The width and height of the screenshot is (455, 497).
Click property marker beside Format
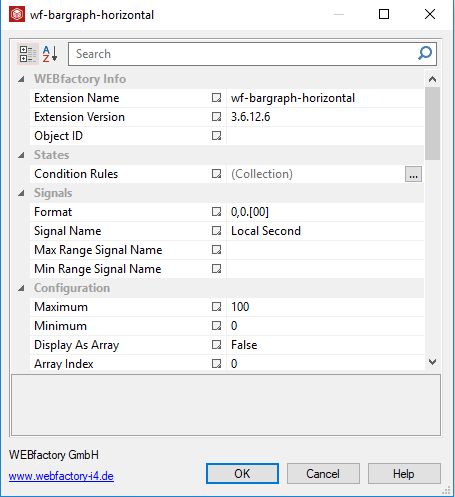click(216, 212)
